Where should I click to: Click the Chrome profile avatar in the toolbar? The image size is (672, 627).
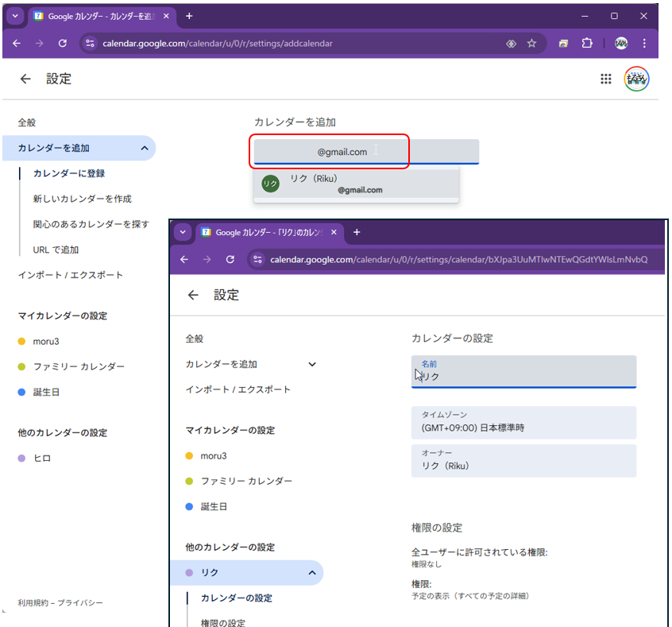click(x=621, y=44)
